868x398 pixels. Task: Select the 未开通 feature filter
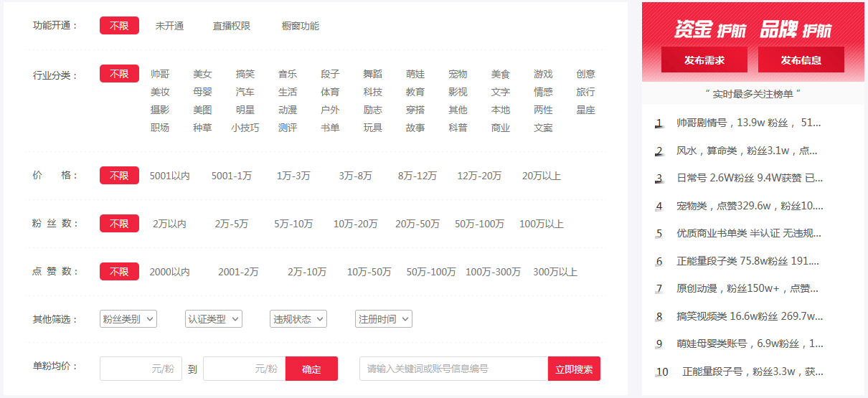coord(170,26)
